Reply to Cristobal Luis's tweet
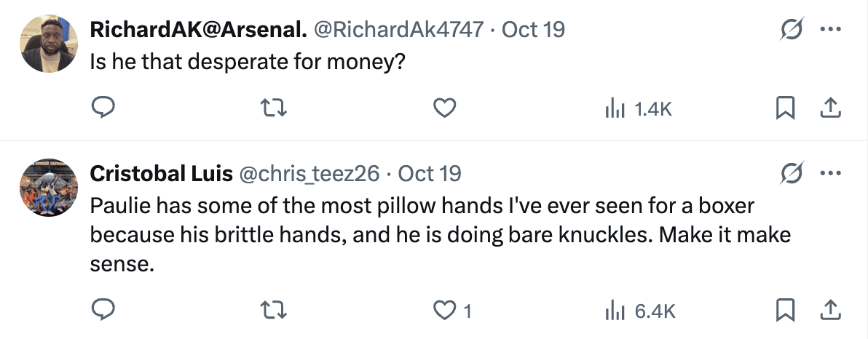 (x=104, y=311)
